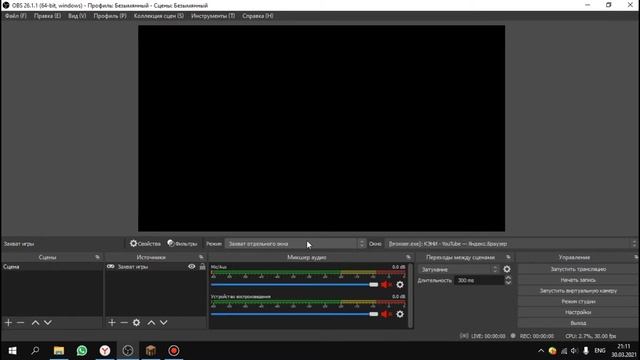The height and width of the screenshot is (360, 640).
Task: Click Mic/Aux volume slider
Action: point(294,284)
